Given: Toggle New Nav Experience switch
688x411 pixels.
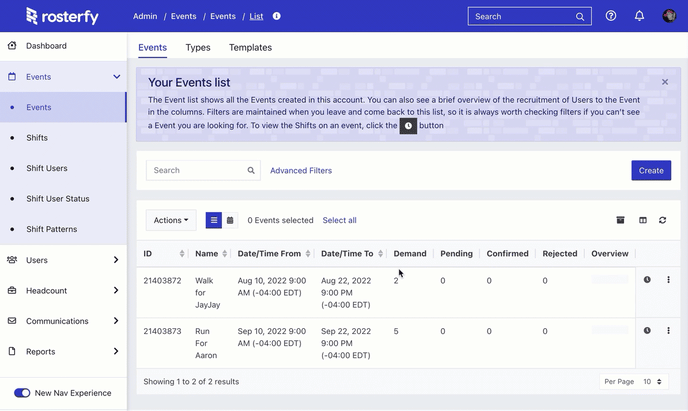Looking at the screenshot, I should (x=22, y=393).
